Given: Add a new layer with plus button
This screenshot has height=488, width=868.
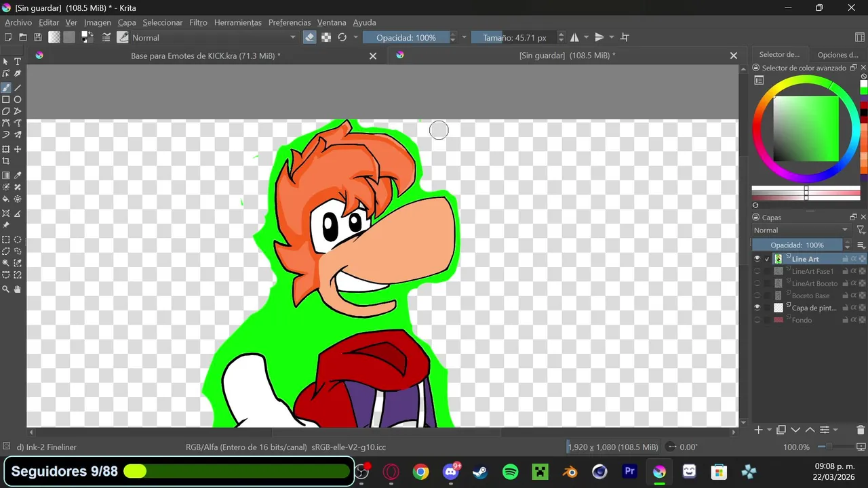Looking at the screenshot, I should (x=759, y=430).
